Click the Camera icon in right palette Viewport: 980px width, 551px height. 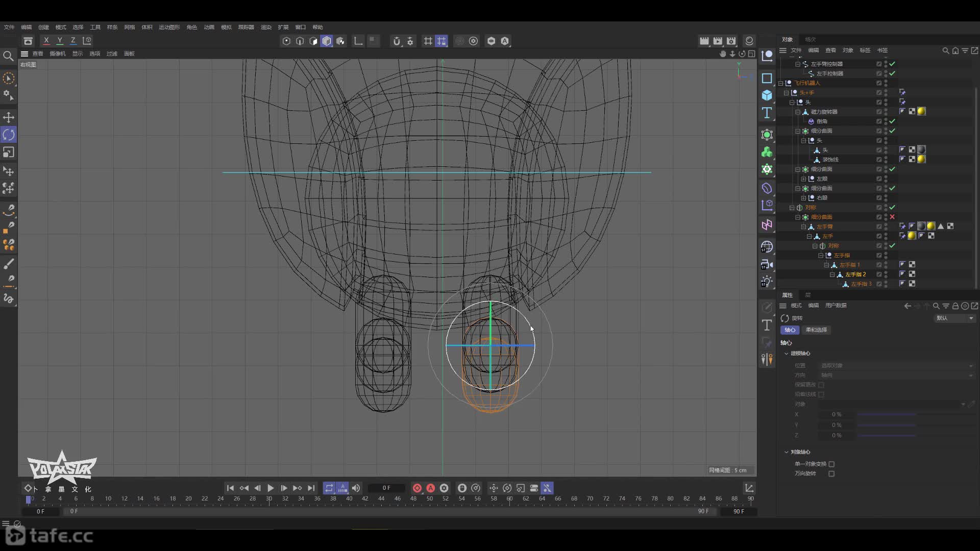[x=767, y=264]
